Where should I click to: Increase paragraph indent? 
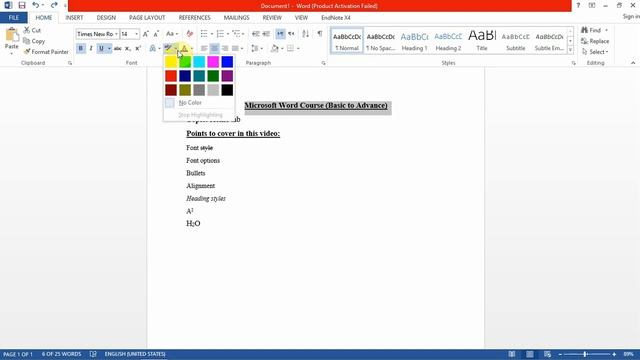266,34
